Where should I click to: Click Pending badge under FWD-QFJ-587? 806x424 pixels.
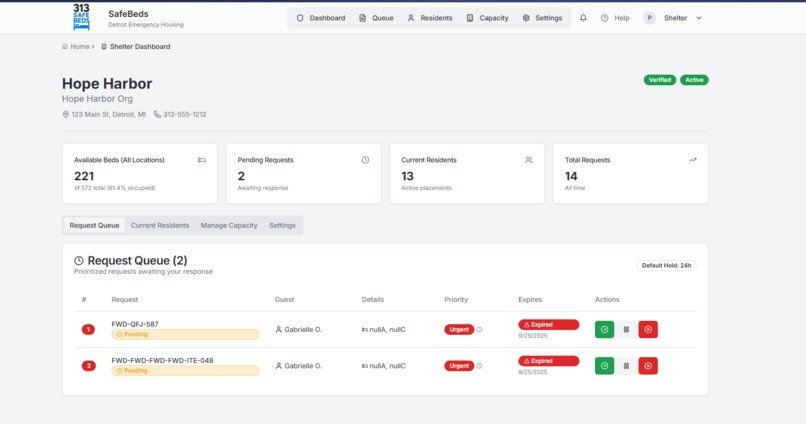click(185, 334)
